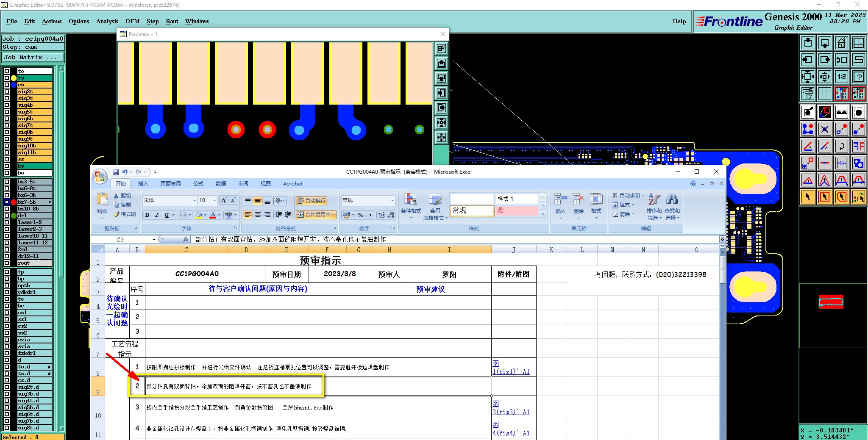Click the Job Matrix button

tap(33, 58)
